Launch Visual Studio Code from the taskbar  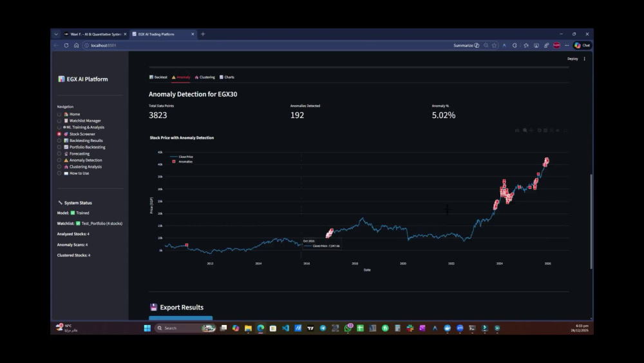[285, 328]
